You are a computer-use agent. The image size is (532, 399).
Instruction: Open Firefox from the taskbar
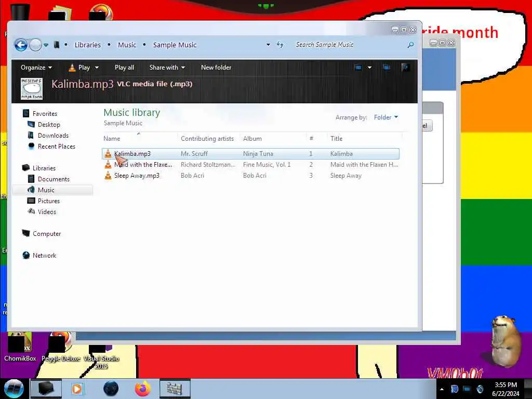[143, 389]
